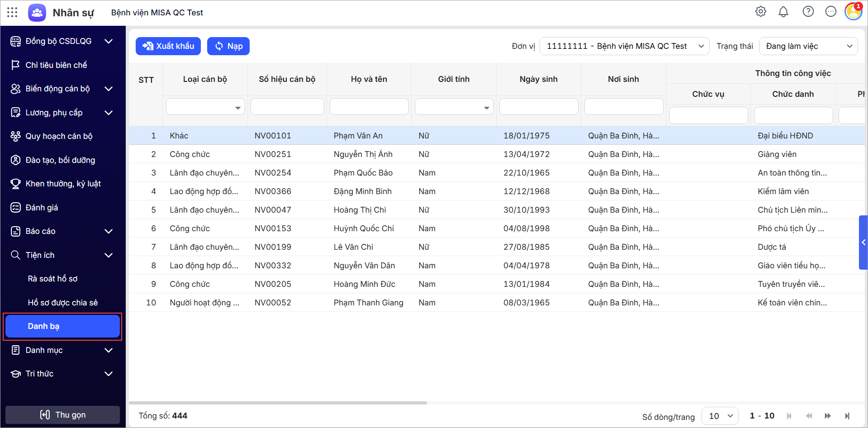Image resolution: width=868 pixels, height=428 pixels.
Task: Open Loại cán bộ filter dropdown
Action: [x=205, y=107]
